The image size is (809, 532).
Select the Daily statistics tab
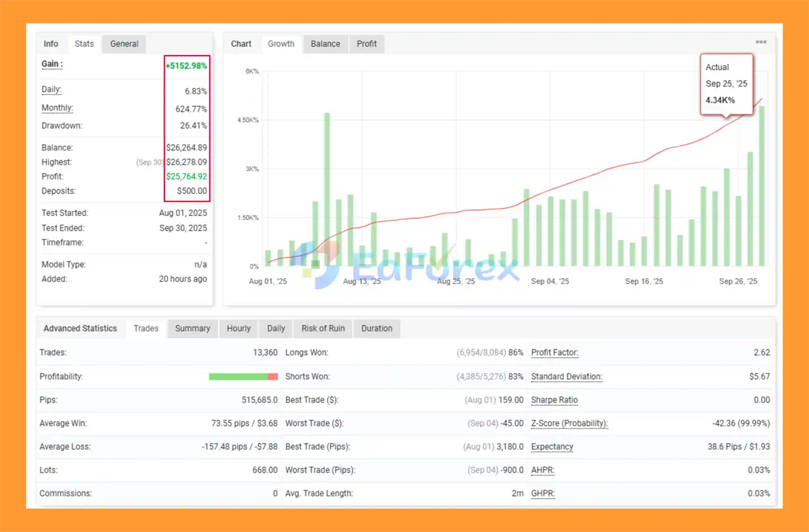(x=276, y=329)
